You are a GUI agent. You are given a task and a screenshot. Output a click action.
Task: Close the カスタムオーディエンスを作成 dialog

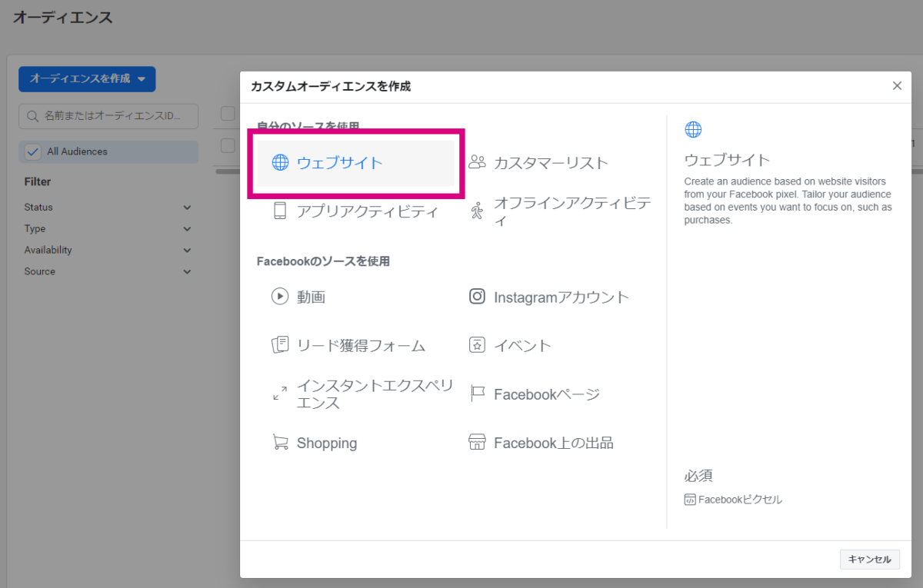coord(897,86)
